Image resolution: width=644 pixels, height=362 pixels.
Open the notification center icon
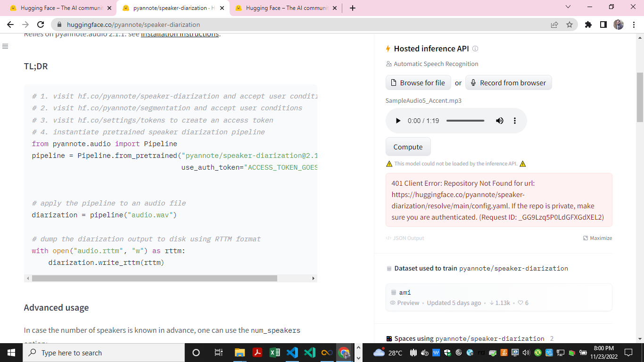pyautogui.click(x=628, y=353)
